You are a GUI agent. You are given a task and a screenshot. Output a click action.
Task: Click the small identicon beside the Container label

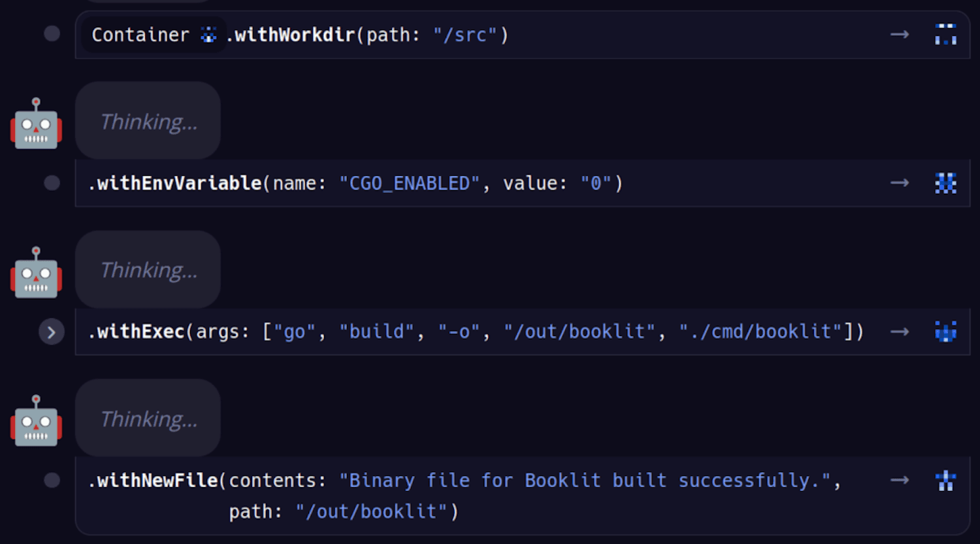208,35
